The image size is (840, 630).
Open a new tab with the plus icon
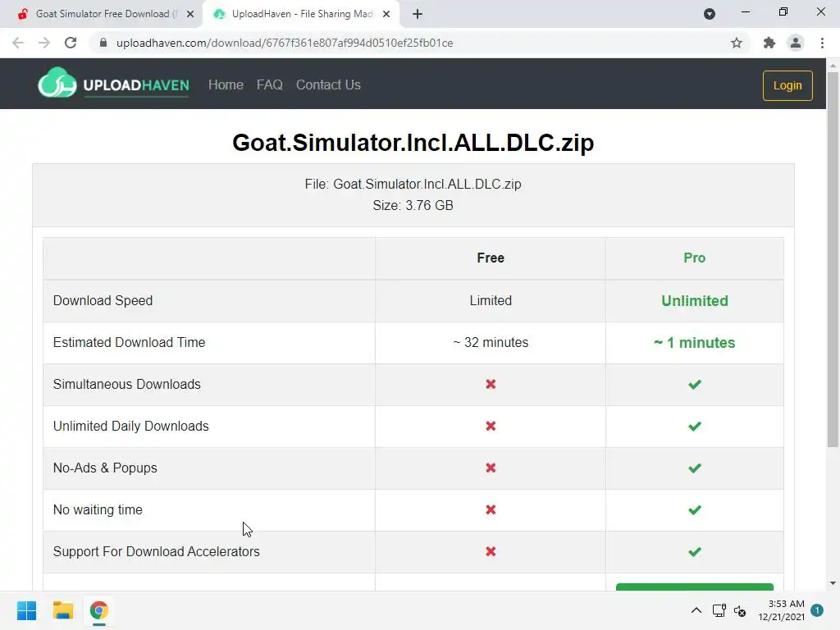click(418, 14)
